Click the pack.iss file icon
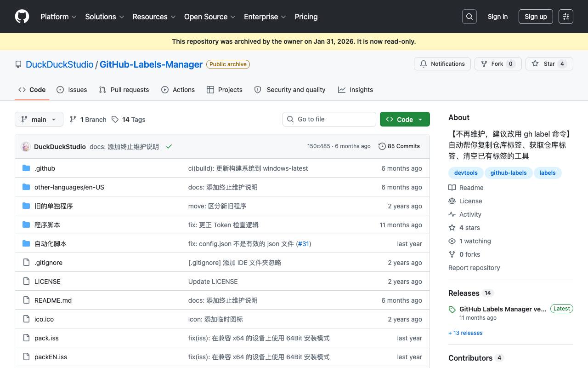Image resolution: width=588 pixels, height=368 pixels. [26, 338]
